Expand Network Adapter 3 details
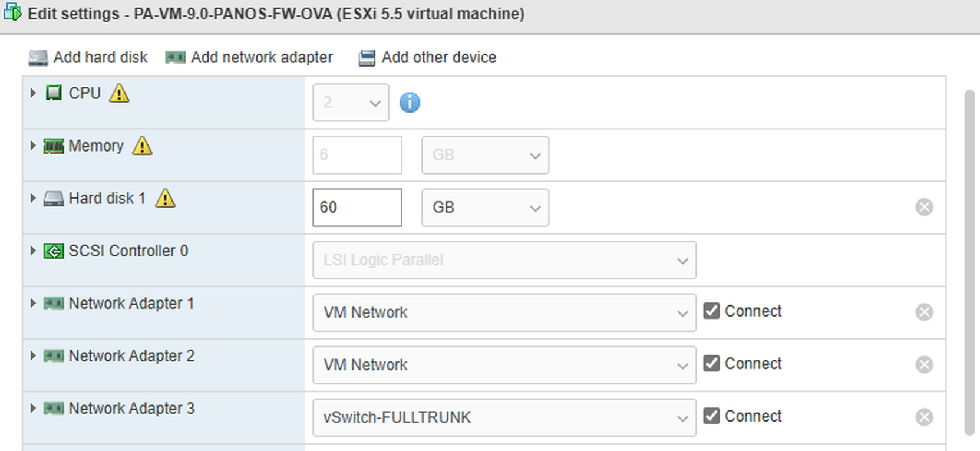Viewport: 980px width, 451px height. pyautogui.click(x=33, y=408)
